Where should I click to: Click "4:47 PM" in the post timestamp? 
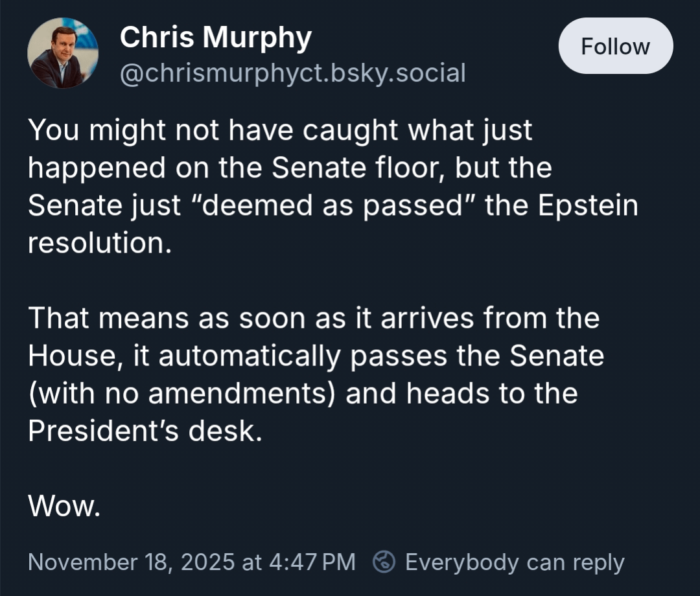311,562
